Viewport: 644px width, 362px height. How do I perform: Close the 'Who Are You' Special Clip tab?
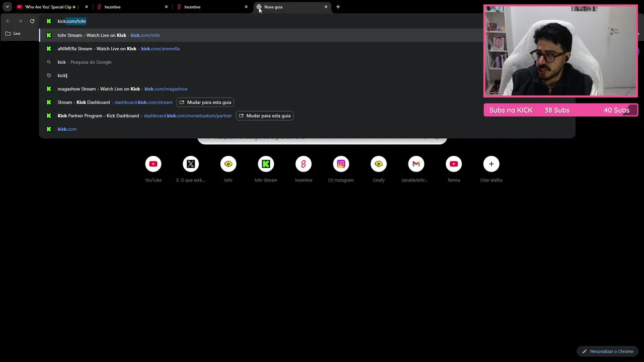(x=87, y=7)
